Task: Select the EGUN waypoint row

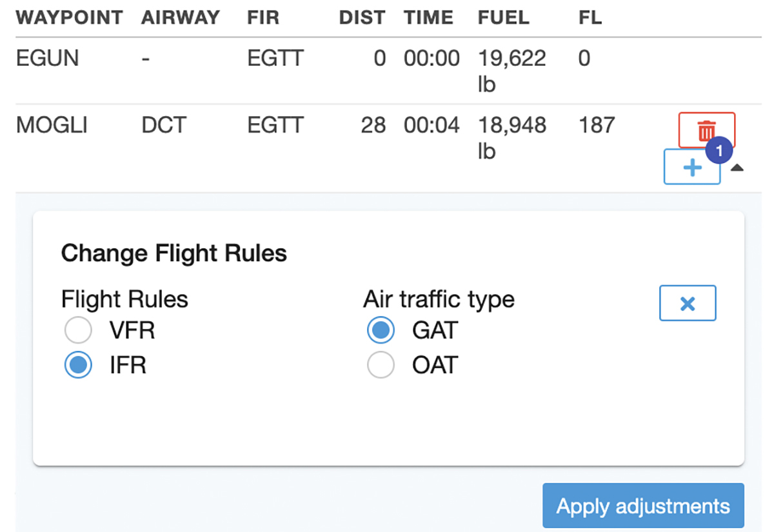Action: (x=48, y=59)
